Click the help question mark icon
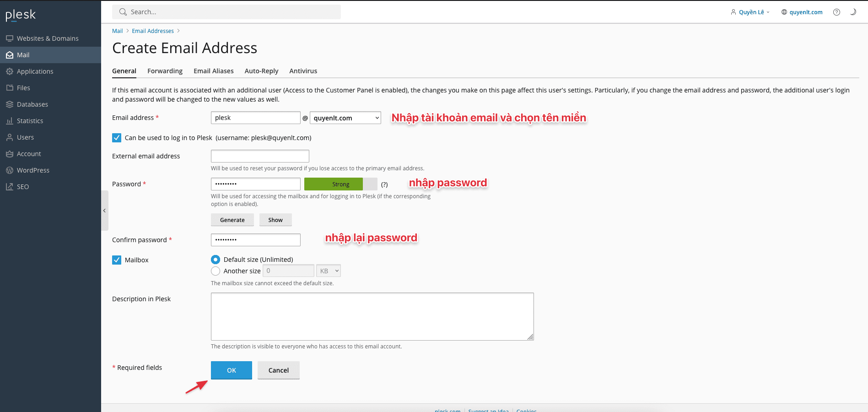This screenshot has height=412, width=868. [x=836, y=12]
